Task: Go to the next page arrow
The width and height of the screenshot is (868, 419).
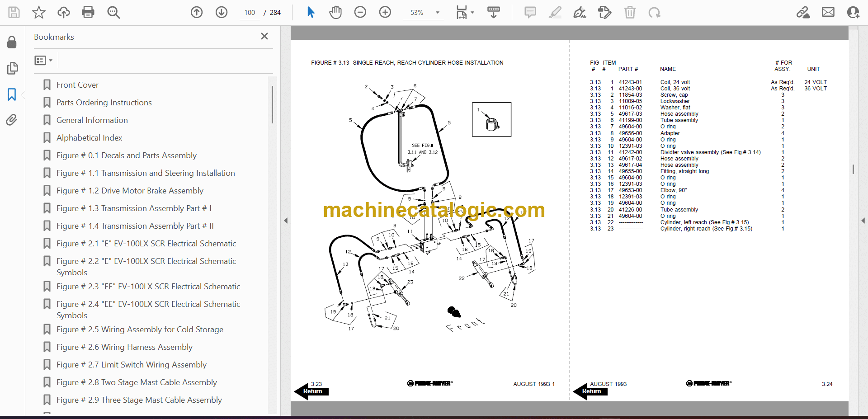Action: click(222, 12)
